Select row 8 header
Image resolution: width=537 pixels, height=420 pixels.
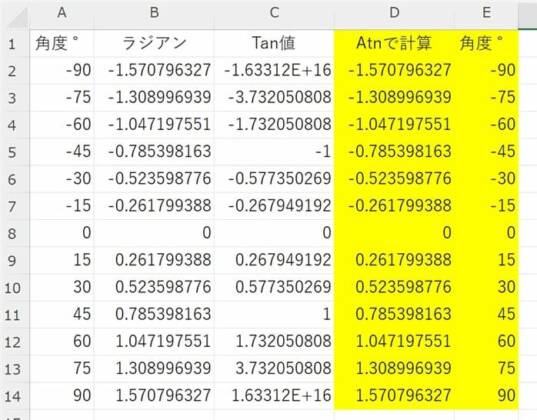click(x=12, y=233)
